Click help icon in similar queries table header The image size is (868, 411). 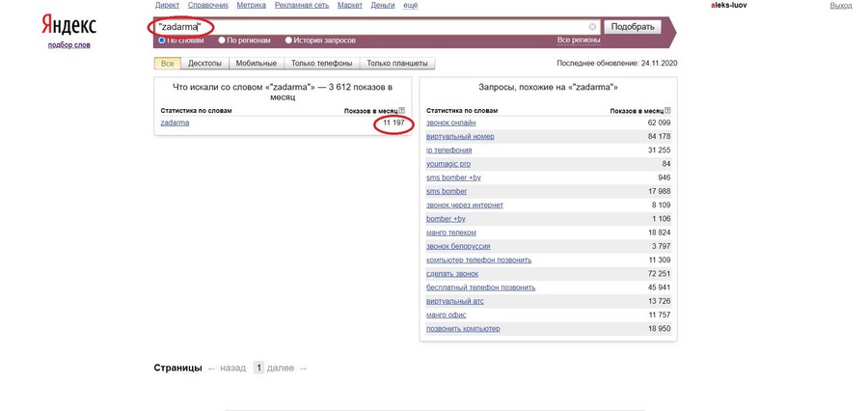pyautogui.click(x=667, y=111)
